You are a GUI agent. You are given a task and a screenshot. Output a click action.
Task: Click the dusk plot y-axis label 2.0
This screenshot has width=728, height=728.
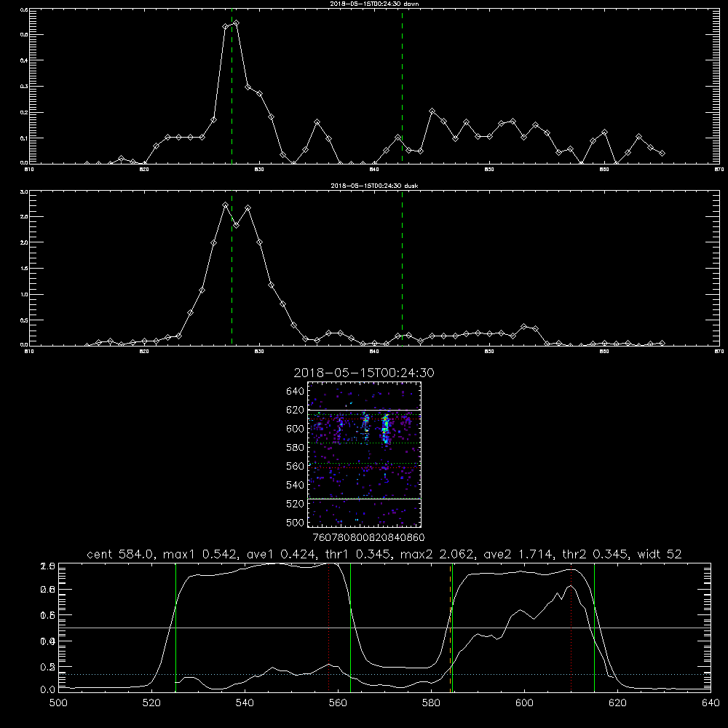[x=25, y=242]
